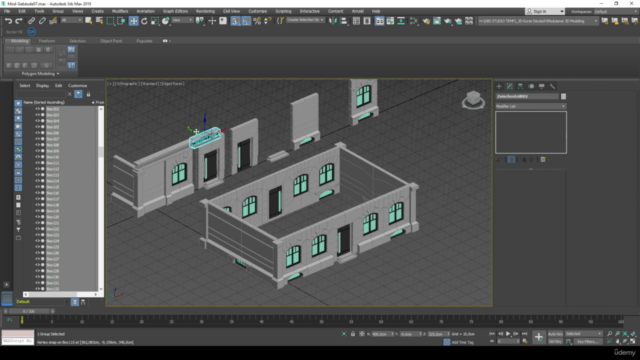Toggle the 3D Snaps button
The width and height of the screenshot is (640, 360).
tap(236, 21)
